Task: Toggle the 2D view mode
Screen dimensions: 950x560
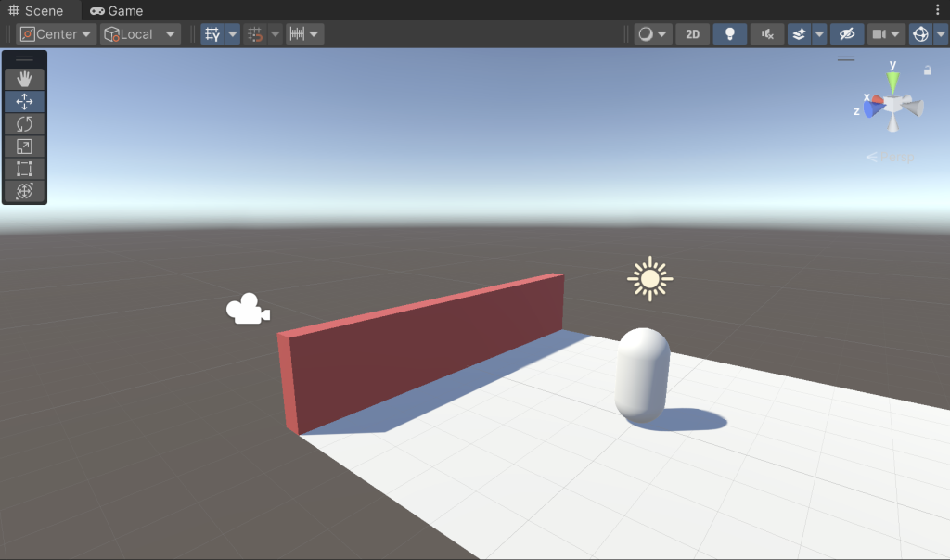Action: (692, 34)
